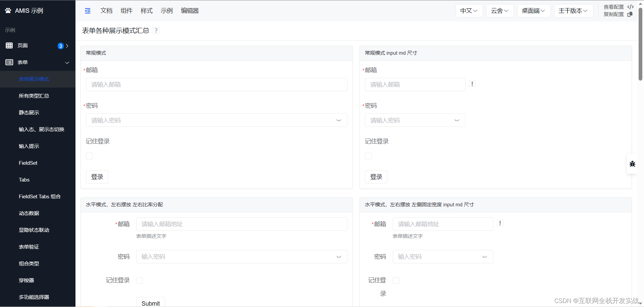The height and width of the screenshot is (307, 644).
Task: Collapse the 表单 sidebar section chevron
Action: [67, 63]
